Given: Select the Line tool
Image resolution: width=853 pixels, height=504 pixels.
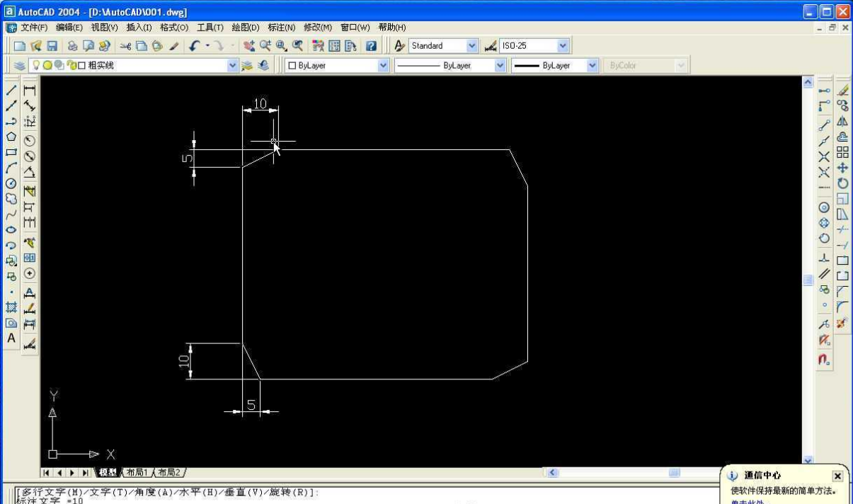Looking at the screenshot, I should pos(10,89).
